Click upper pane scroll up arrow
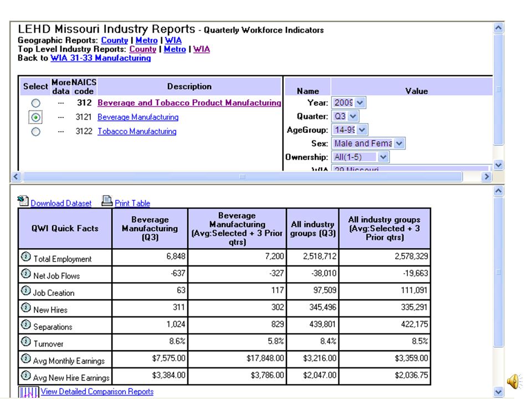532x399 pixels. tap(498, 28)
